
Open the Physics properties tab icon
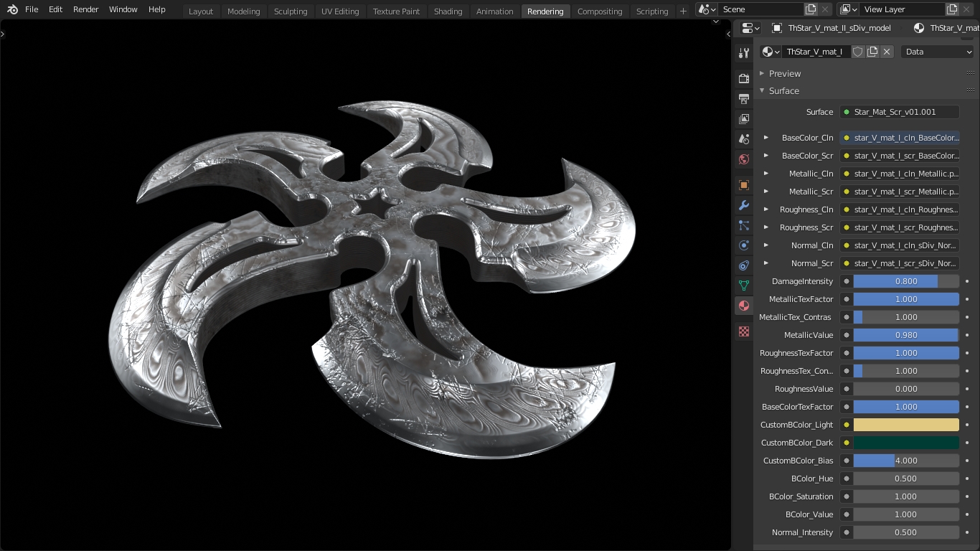[744, 245]
